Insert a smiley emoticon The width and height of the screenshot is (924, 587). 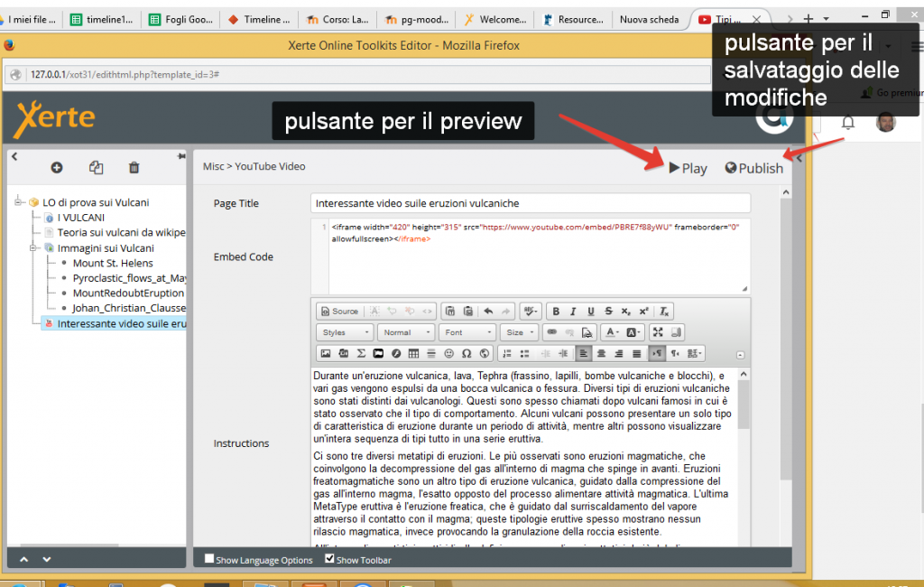449,353
